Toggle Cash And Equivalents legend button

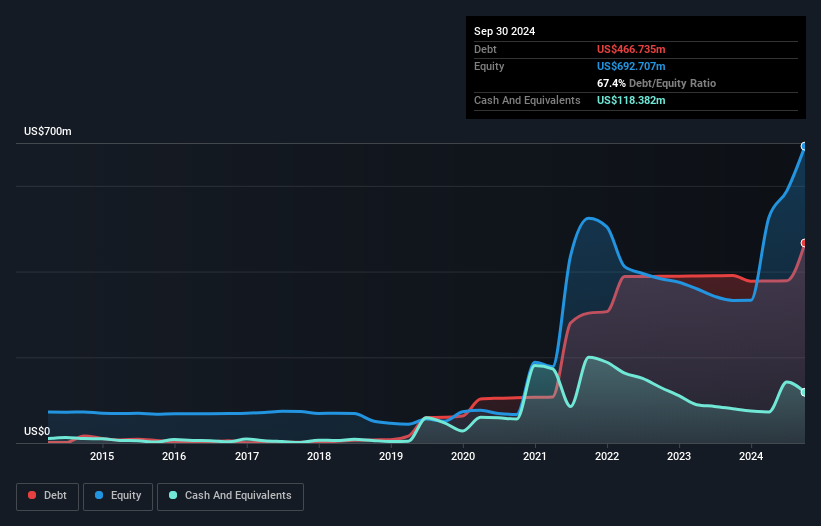pos(230,496)
